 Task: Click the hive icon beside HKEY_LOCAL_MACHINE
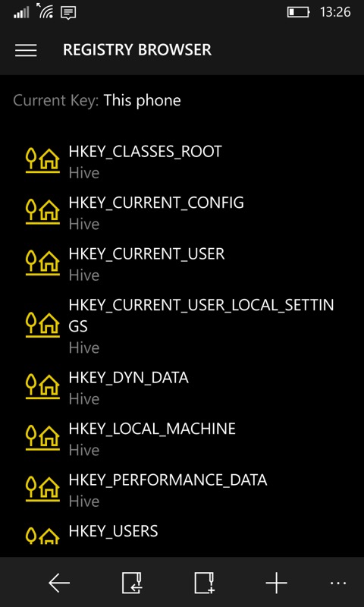coord(42,438)
